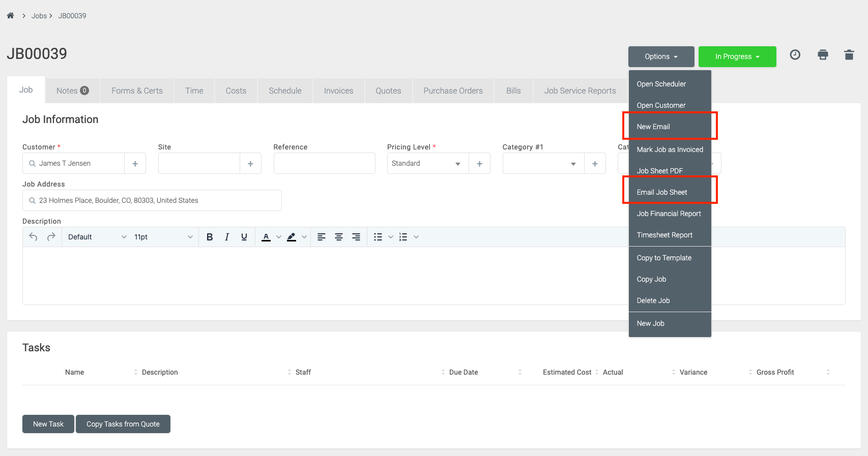Click the Customer field James T Jensen
The height and width of the screenshot is (456, 868).
(73, 164)
